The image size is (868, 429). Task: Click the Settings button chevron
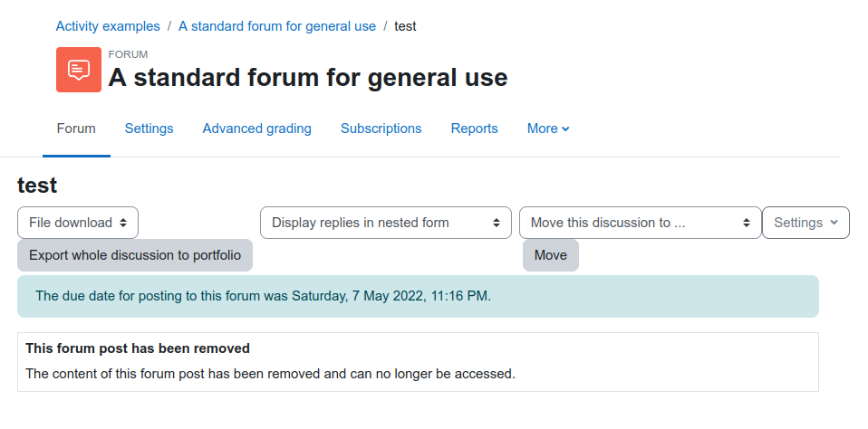click(x=834, y=223)
